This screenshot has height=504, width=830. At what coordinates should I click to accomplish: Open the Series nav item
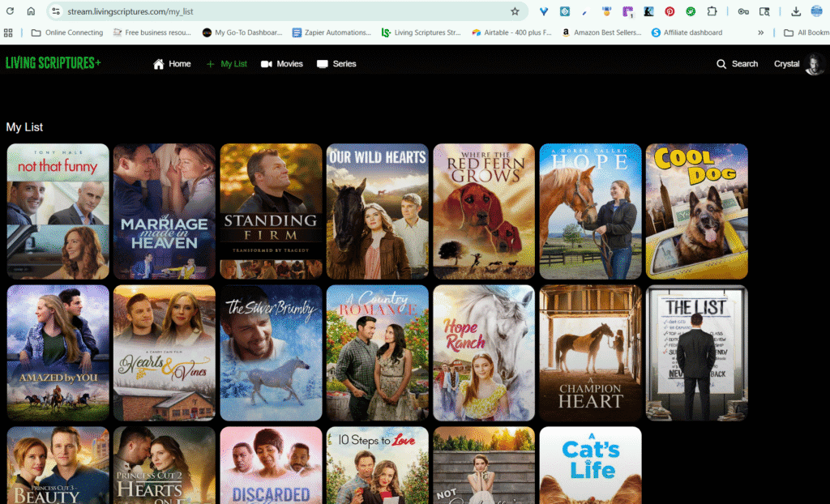pyautogui.click(x=336, y=63)
